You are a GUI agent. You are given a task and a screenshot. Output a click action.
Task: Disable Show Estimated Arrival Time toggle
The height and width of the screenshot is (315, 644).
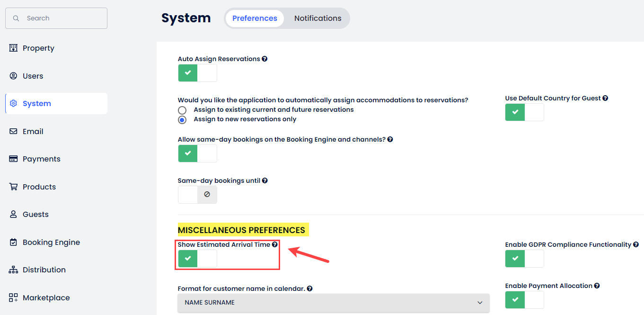(197, 259)
